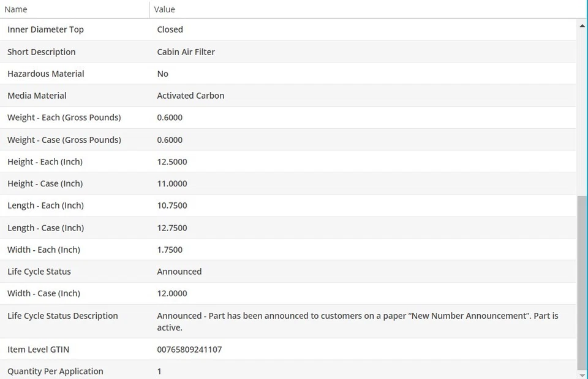This screenshot has height=379, width=588.
Task: Click the scrollbar up arrow
Action: coord(582,26)
